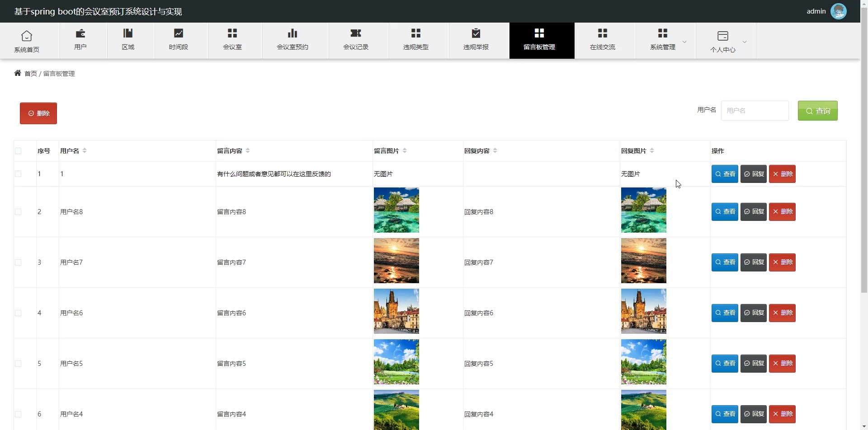Click the home icon in breadcrumb
This screenshot has width=868, height=430.
(x=18, y=73)
